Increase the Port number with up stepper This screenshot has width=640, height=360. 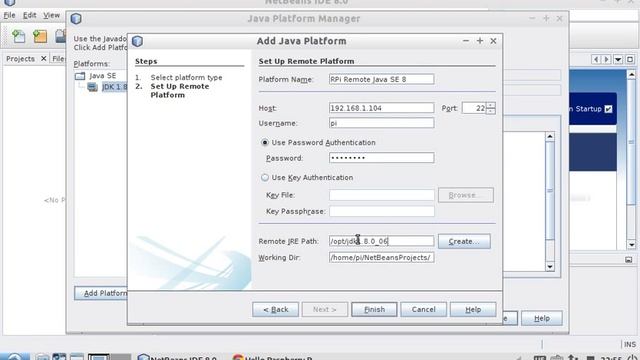click(491, 105)
